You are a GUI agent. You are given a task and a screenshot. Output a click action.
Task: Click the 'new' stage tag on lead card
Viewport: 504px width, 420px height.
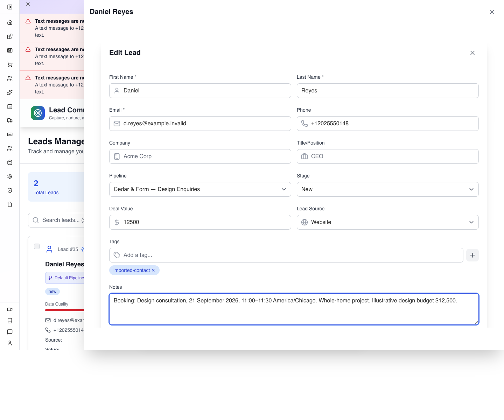[x=52, y=292]
